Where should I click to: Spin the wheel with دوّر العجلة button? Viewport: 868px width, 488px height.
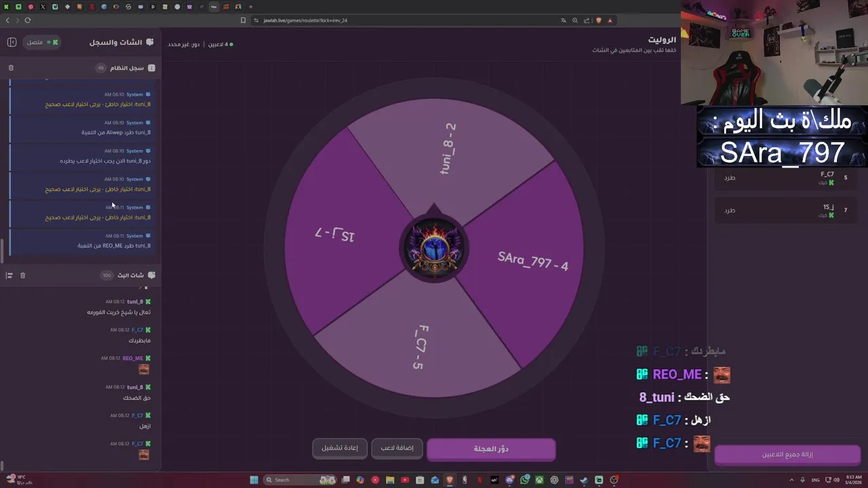[x=491, y=449]
